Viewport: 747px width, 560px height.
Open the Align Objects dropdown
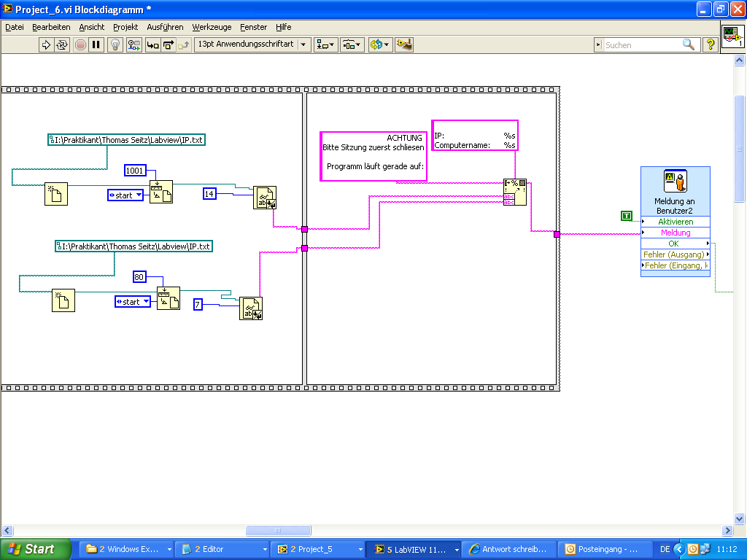point(326,44)
